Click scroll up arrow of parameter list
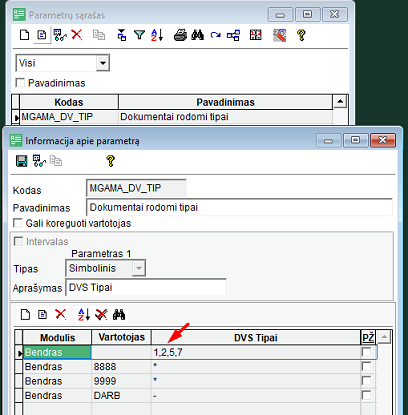Screen dimensions: 408x415 tap(340, 101)
